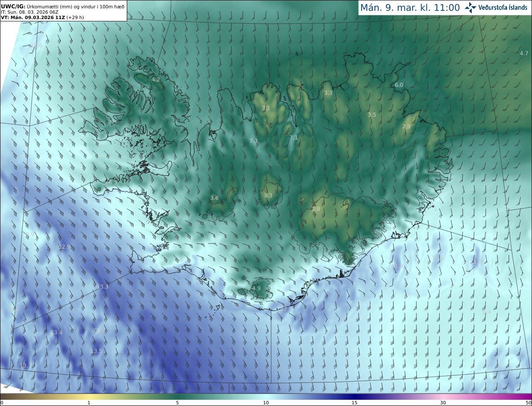
Task: Click the 1 tick on the color scale
Action: click(x=89, y=403)
